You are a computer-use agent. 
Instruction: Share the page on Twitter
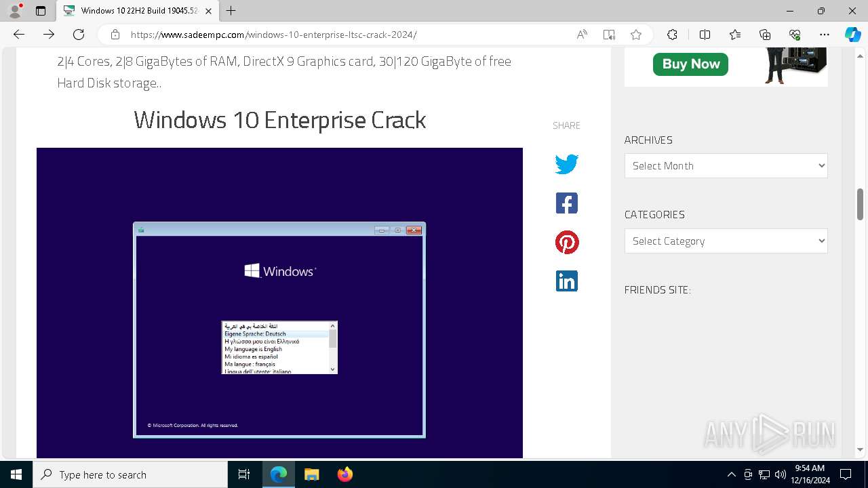pyautogui.click(x=567, y=164)
